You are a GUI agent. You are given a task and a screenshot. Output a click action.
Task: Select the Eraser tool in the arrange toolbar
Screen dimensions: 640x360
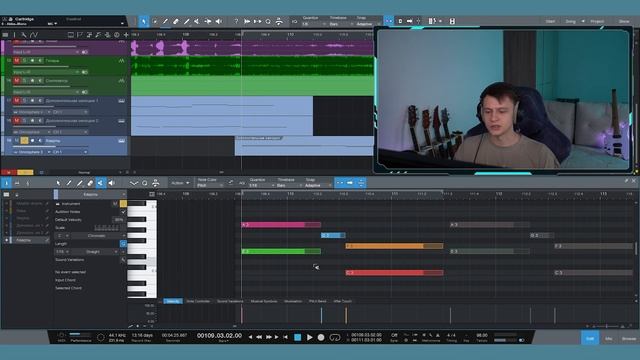[x=176, y=21]
